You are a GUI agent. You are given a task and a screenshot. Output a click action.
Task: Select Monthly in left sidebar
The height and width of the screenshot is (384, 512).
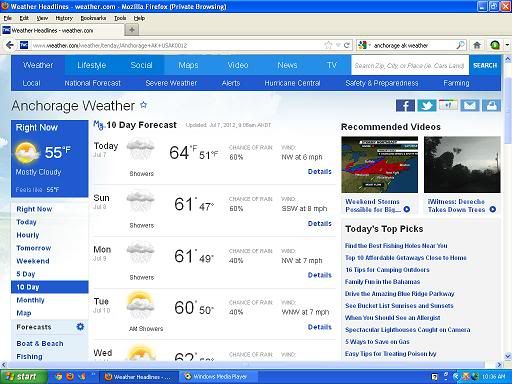pyautogui.click(x=30, y=300)
